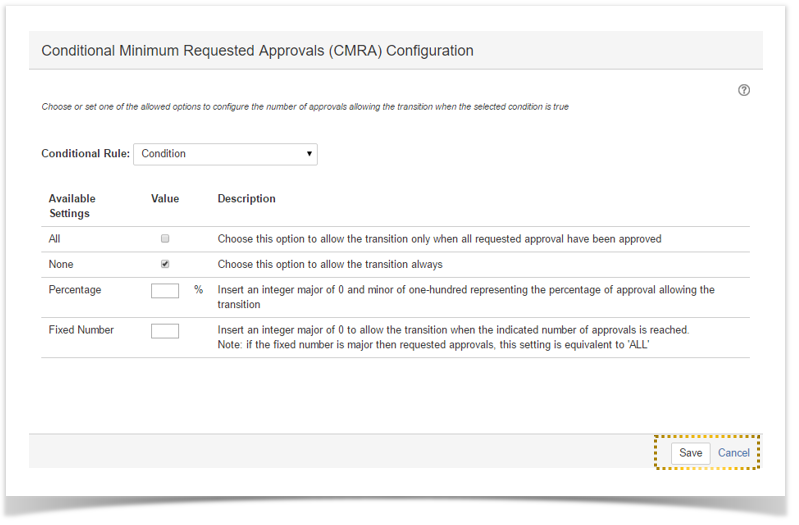The width and height of the screenshot is (799, 525).
Task: Click the None option description text
Action: coord(330,265)
